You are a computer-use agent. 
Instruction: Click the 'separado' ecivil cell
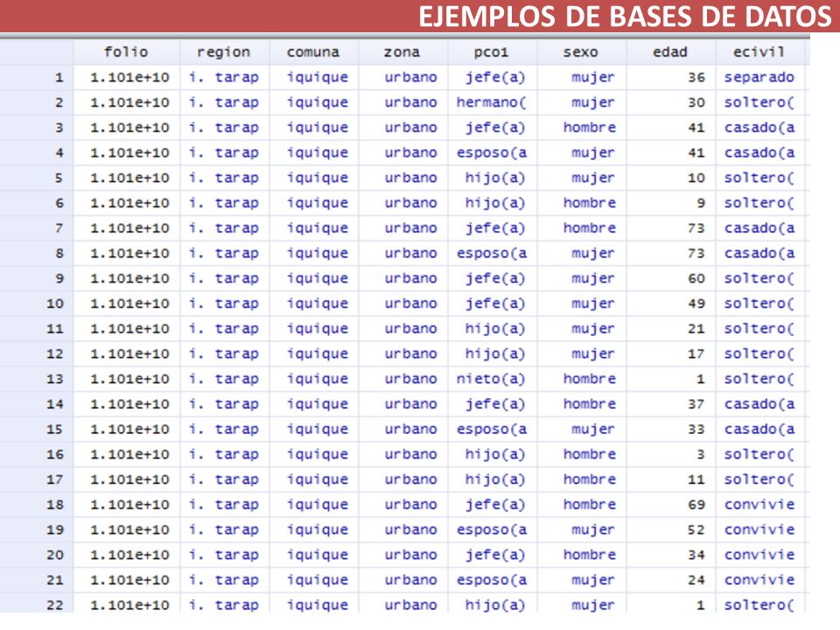pyautogui.click(x=759, y=78)
